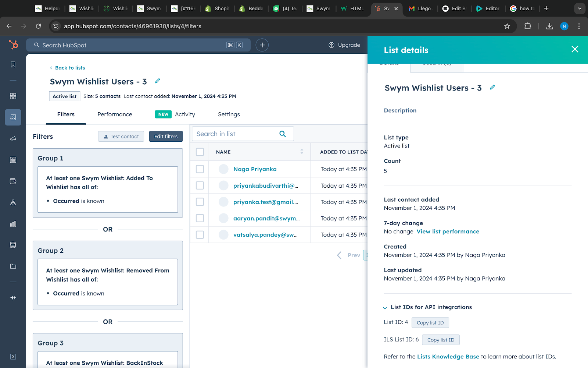Screen dimensions: 588x368
Task: Select all contacts header checkbox
Action: click(x=200, y=152)
